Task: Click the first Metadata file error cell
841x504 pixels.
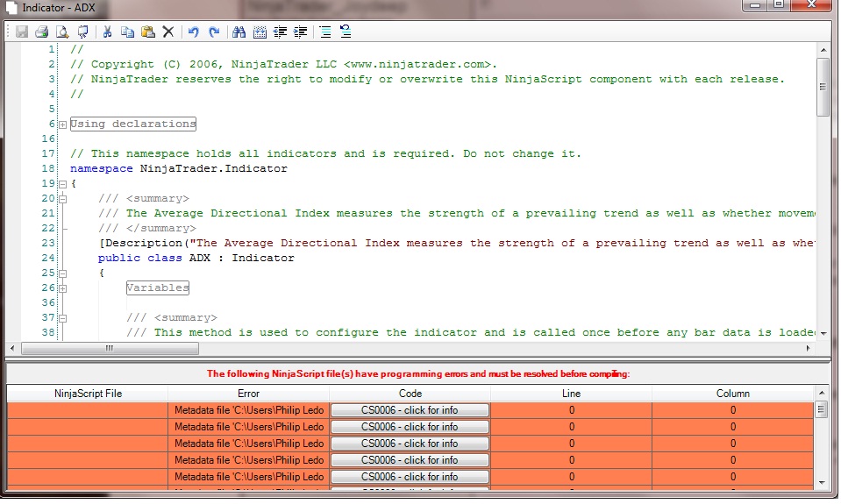Action: point(249,410)
